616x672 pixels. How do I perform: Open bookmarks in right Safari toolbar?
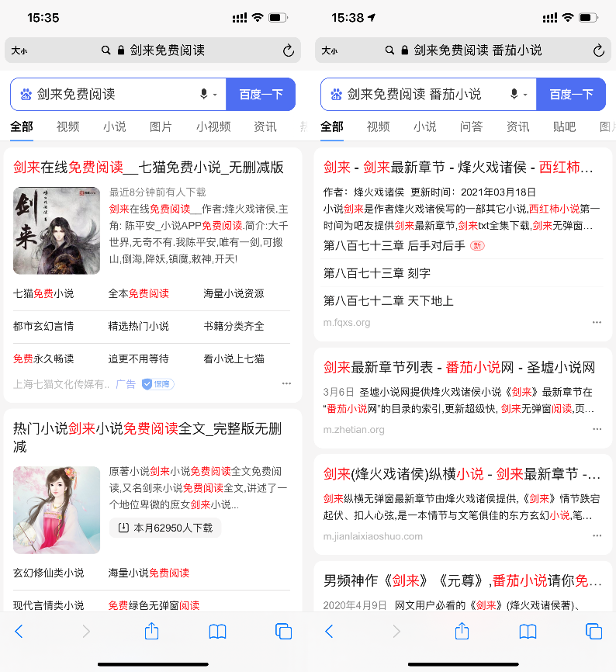[528, 632]
